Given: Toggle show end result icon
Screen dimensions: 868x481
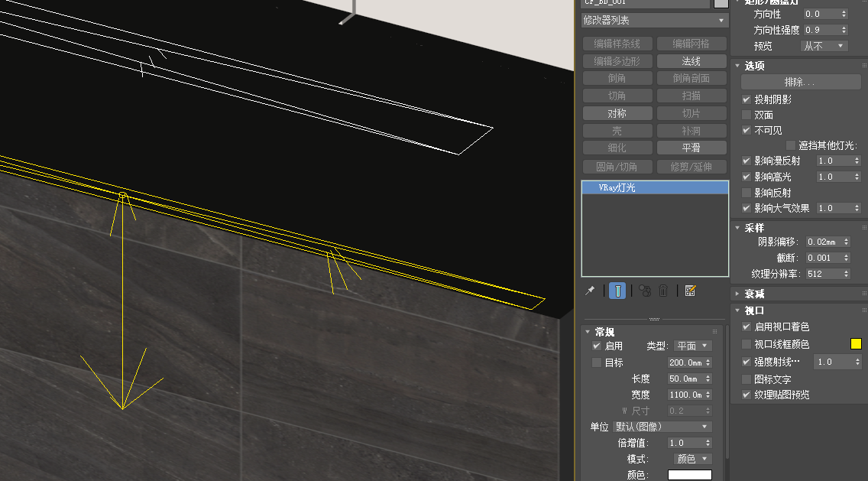Looking at the screenshot, I should (617, 291).
